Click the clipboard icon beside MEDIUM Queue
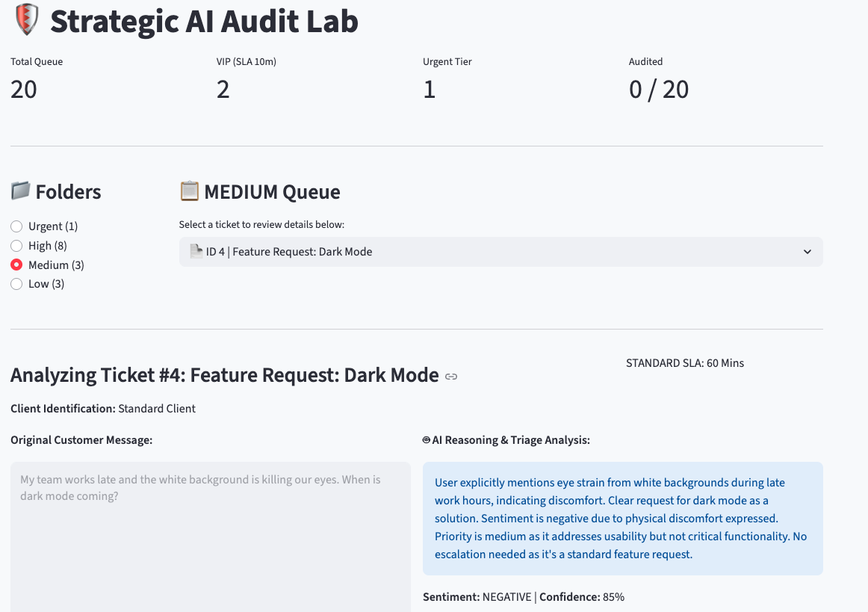This screenshot has width=868, height=612. pyautogui.click(x=189, y=191)
